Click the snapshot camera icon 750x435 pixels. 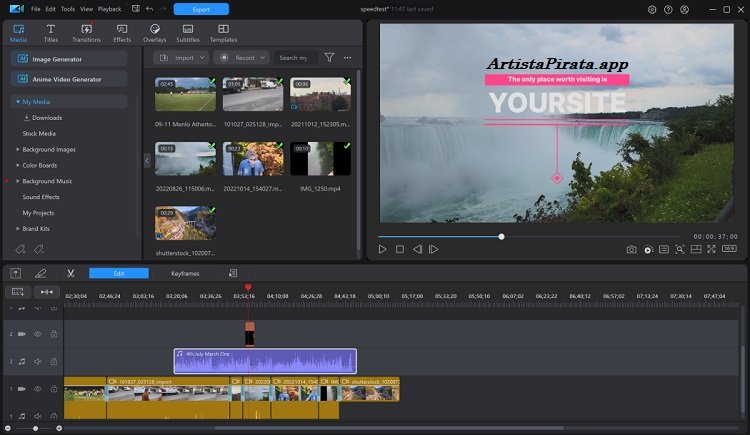coord(631,249)
